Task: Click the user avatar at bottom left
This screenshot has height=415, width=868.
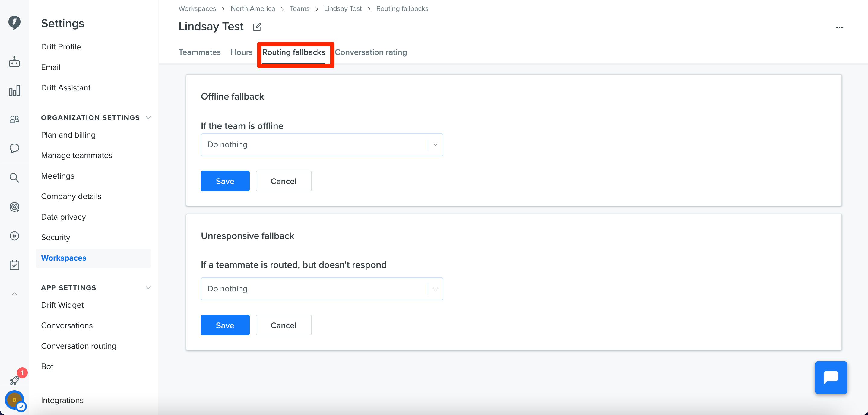Action: pyautogui.click(x=14, y=400)
